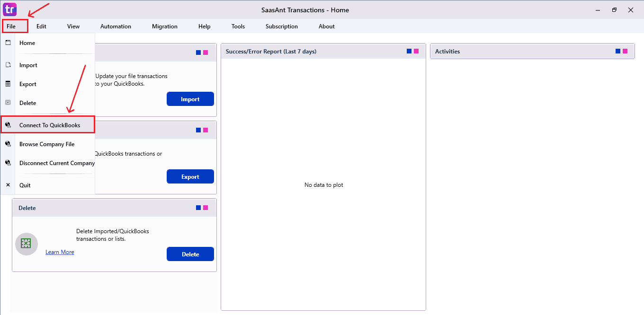Click the Export button
Screen dimensions: 644x315
point(190,176)
